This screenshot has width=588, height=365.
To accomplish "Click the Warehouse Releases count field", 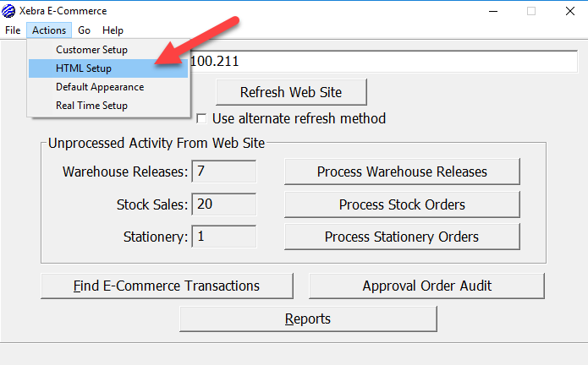I will [x=224, y=172].
